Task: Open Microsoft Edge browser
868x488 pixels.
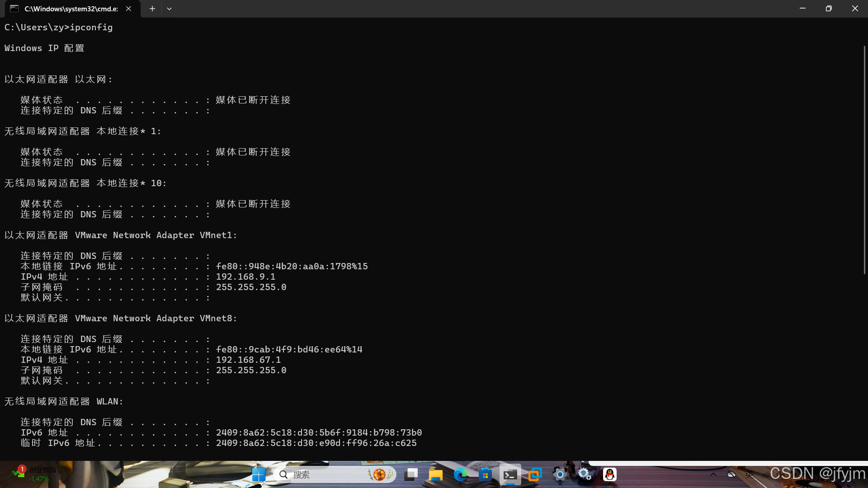Action: pos(460,474)
